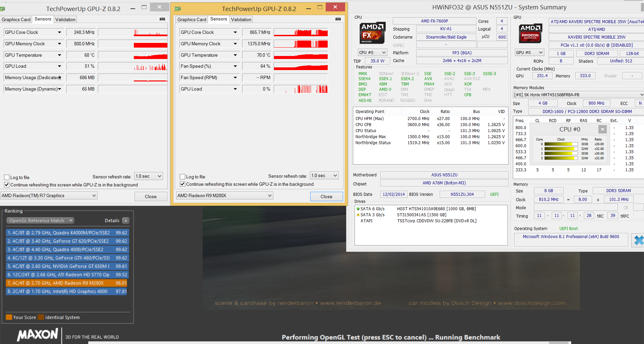644x344 pixels.
Task: Open the Fan Speed (%) sensor dropdown
Action: [235, 66]
